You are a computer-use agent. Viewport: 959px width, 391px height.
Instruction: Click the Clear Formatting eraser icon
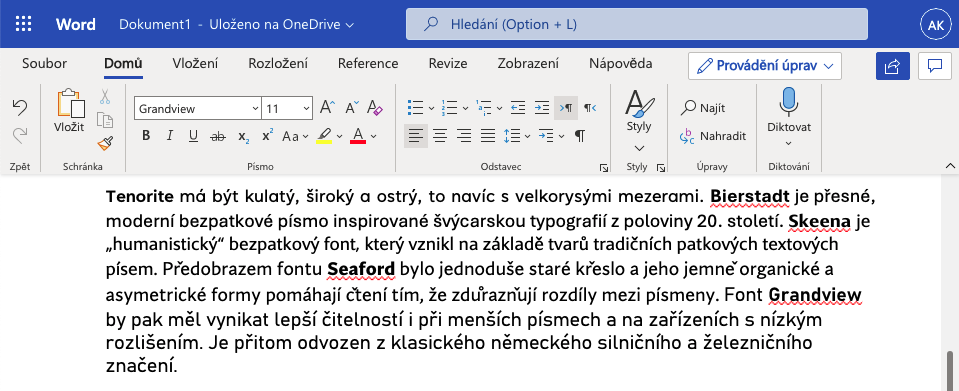(375, 108)
